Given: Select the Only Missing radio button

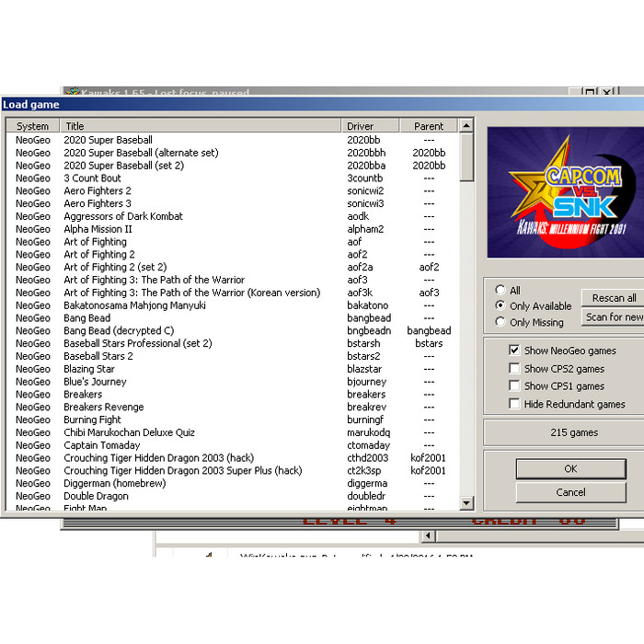Looking at the screenshot, I should (500, 322).
